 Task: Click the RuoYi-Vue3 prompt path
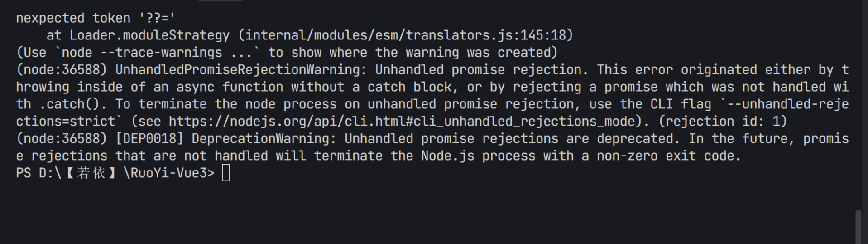pos(168,173)
